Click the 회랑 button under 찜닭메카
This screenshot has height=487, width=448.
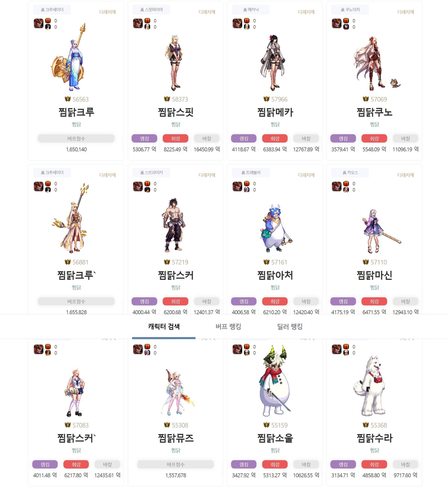pos(275,138)
